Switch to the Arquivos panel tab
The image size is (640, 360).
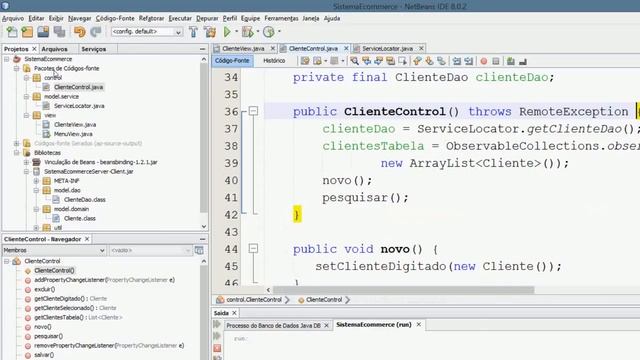point(54,49)
